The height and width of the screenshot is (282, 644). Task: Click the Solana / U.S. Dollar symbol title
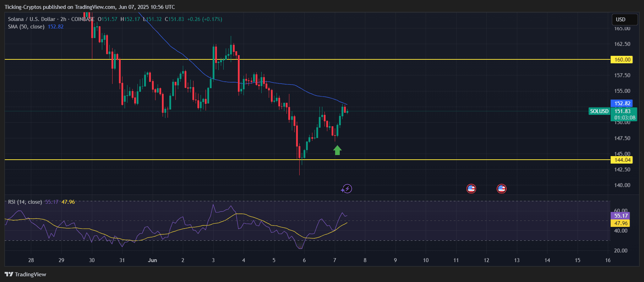coord(32,19)
